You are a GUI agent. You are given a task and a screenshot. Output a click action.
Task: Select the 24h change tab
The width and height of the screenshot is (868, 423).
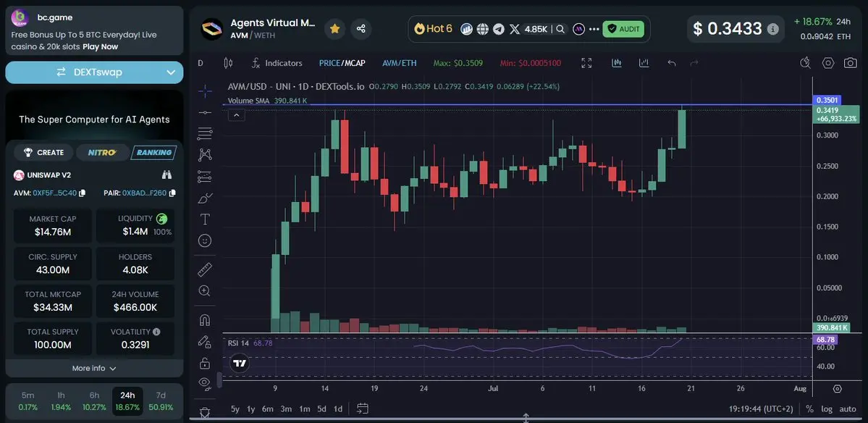click(127, 401)
